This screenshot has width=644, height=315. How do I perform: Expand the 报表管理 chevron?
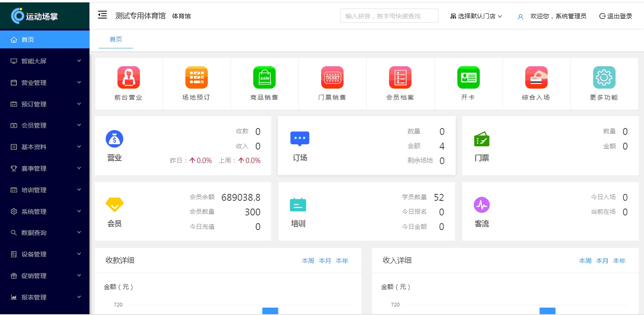[x=79, y=297]
